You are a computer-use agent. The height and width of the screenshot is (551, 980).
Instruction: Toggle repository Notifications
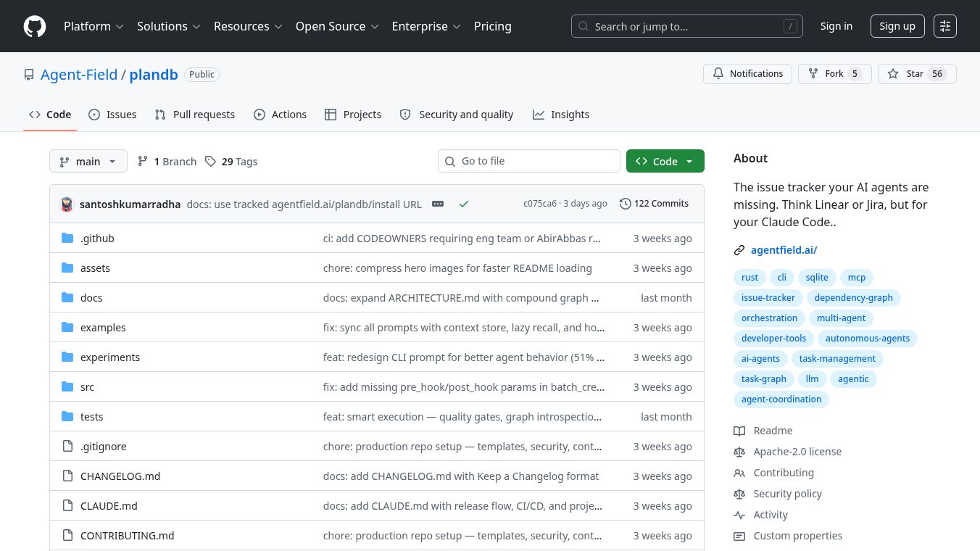(747, 74)
